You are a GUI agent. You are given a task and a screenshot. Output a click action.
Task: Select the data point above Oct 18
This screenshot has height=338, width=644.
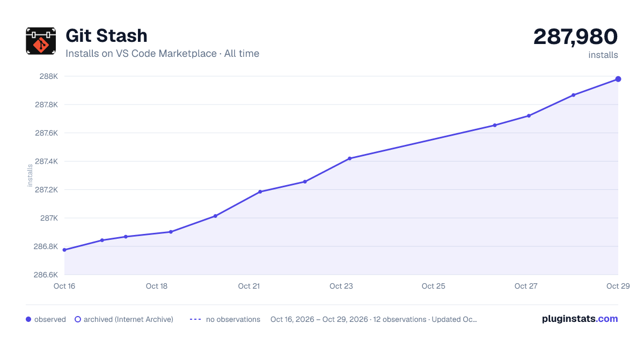[171, 232]
